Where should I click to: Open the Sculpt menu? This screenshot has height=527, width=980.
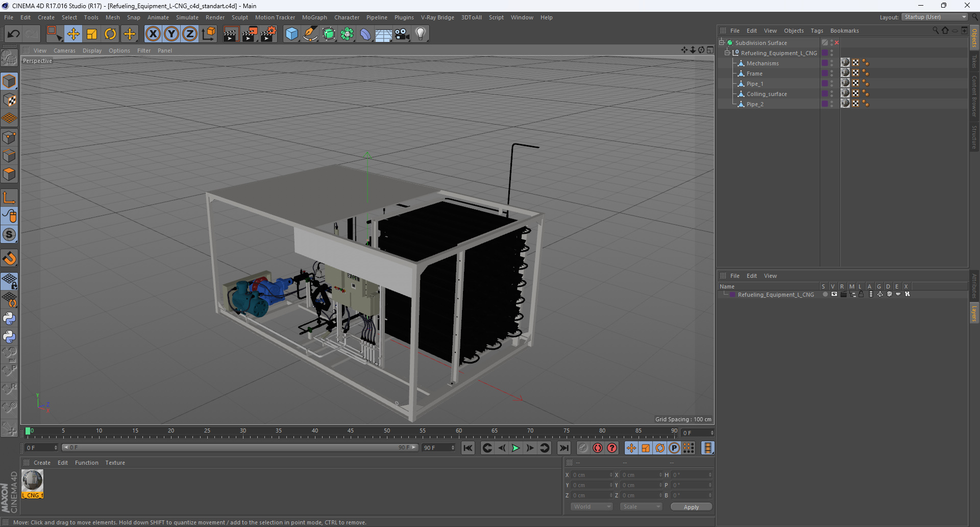click(239, 17)
